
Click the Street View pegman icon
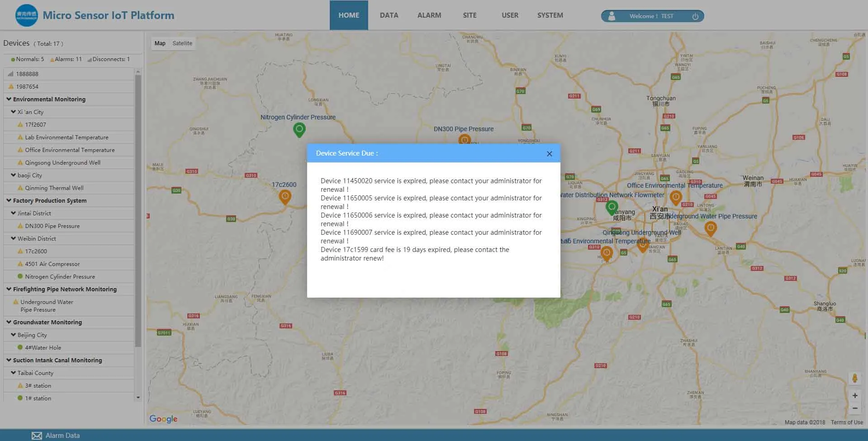[854, 378]
